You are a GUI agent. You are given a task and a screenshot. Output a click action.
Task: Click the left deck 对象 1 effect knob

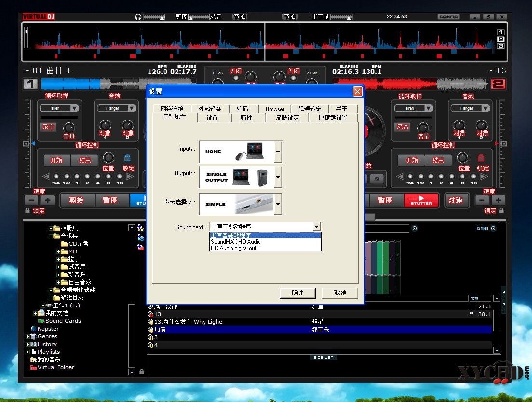(x=105, y=125)
